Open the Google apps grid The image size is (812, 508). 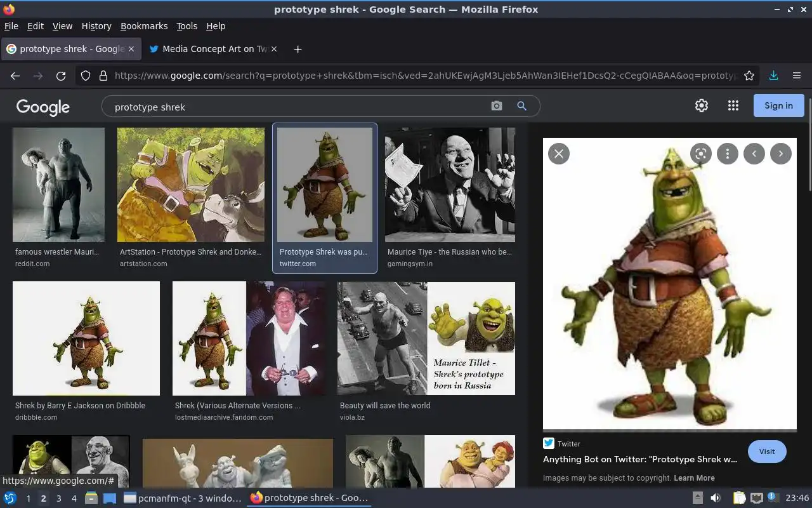(733, 105)
